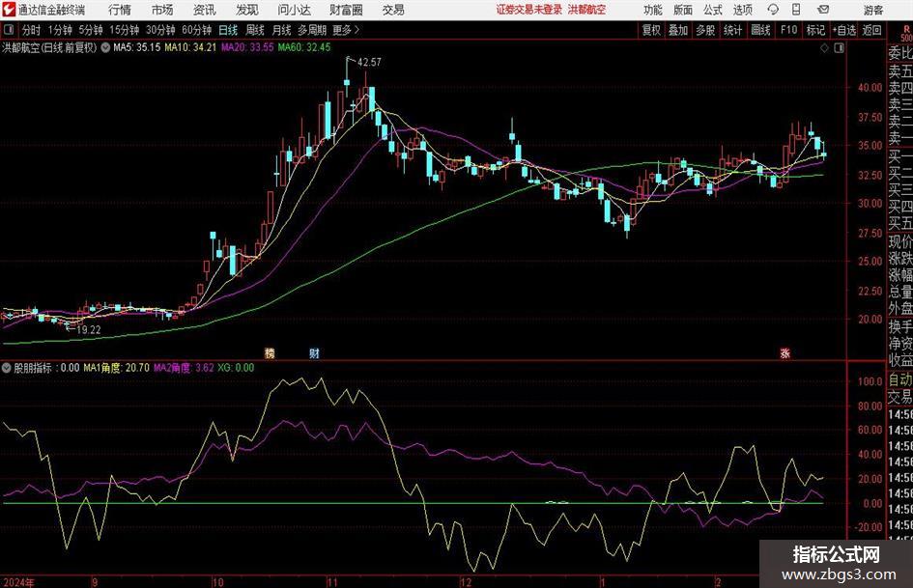Switch to 周线 weekly period
This screenshot has height=588, width=913.
click(255, 30)
